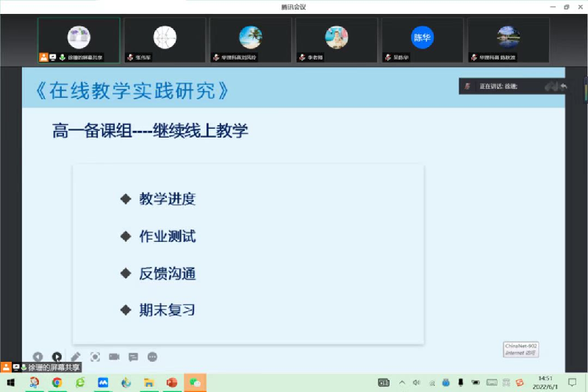The height and width of the screenshot is (392, 588).
Task: Open the blue globe browser icon on taskbar
Action: (126, 382)
